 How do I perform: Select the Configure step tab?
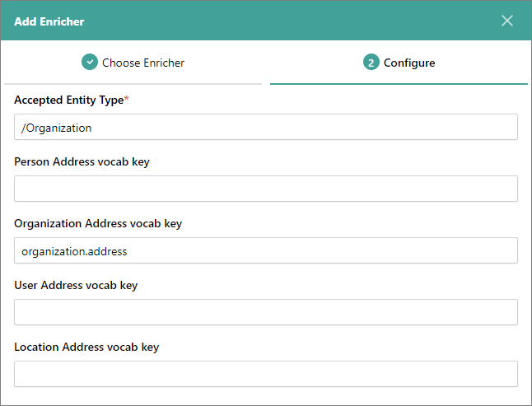point(408,63)
